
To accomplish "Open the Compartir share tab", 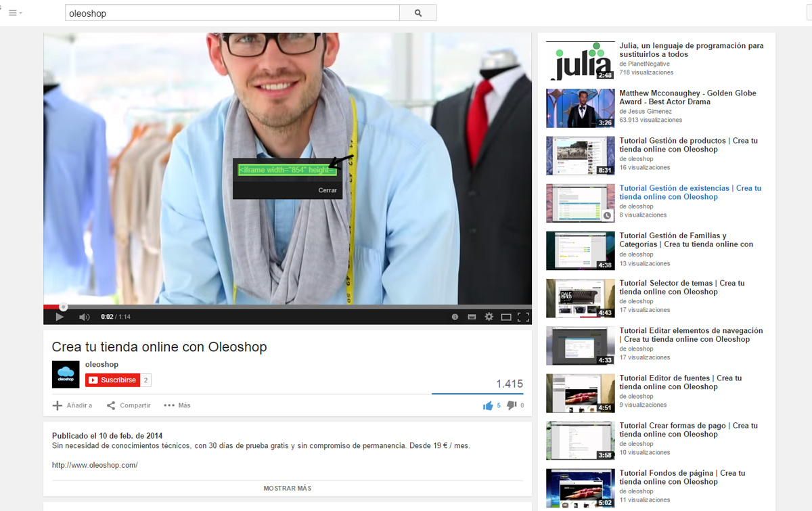I will point(129,405).
